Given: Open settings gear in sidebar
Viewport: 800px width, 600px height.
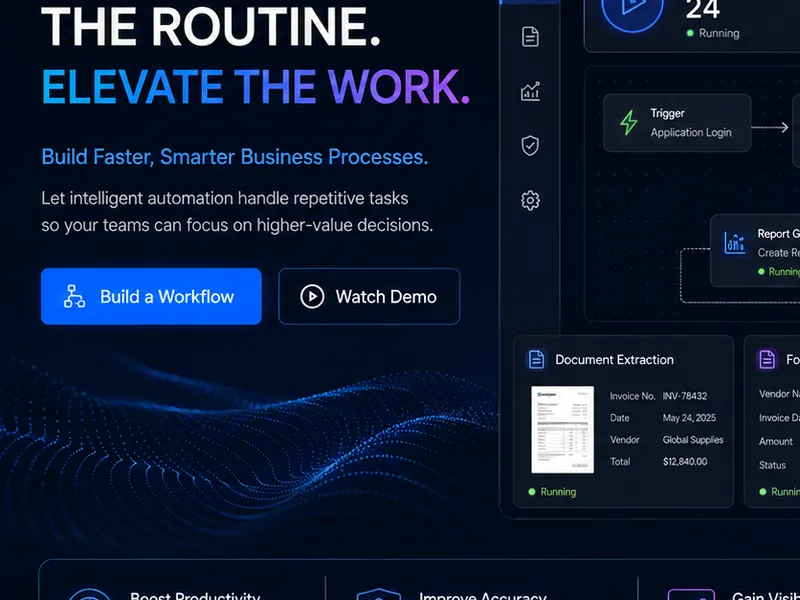Looking at the screenshot, I should tap(530, 200).
